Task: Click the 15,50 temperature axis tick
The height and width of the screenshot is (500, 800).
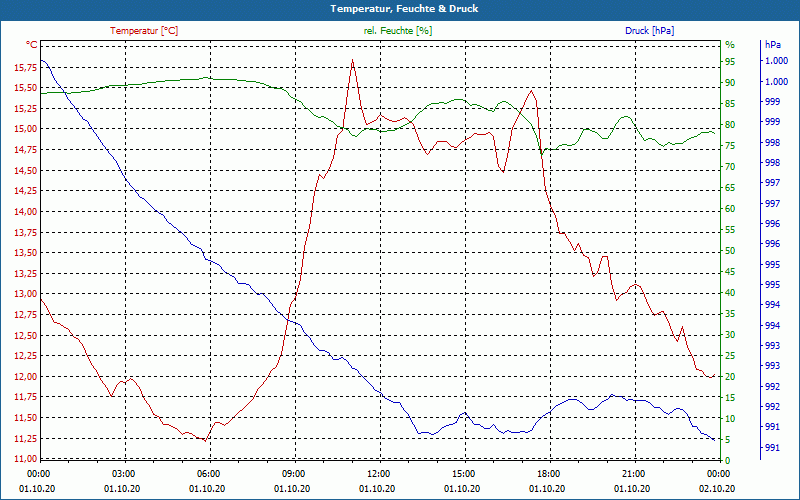Action: click(x=26, y=87)
